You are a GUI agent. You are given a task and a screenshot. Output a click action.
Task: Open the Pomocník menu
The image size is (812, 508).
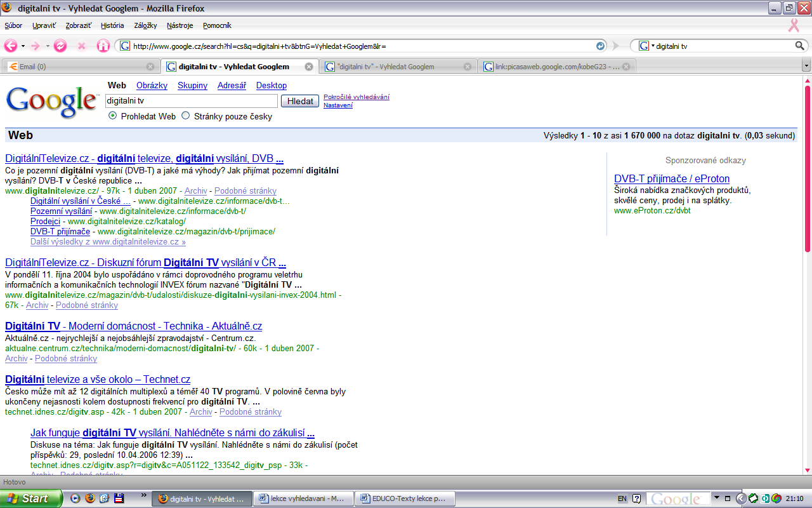(217, 25)
